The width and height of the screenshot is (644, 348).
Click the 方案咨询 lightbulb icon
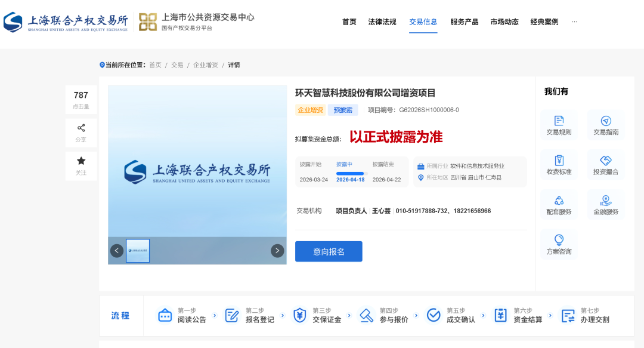point(559,241)
